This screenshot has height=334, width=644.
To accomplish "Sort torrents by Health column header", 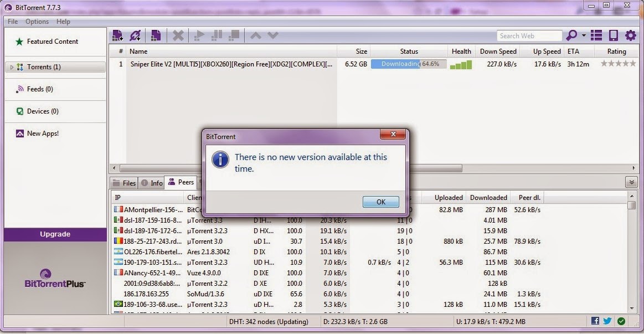I will 461,52.
